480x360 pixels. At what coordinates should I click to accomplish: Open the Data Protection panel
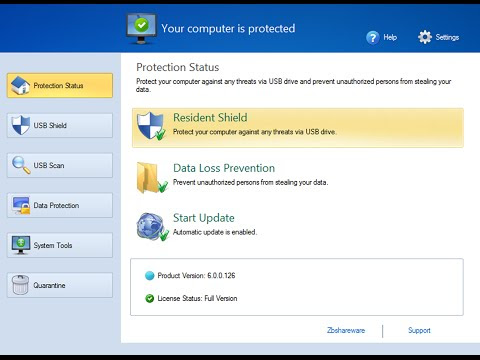[60, 205]
